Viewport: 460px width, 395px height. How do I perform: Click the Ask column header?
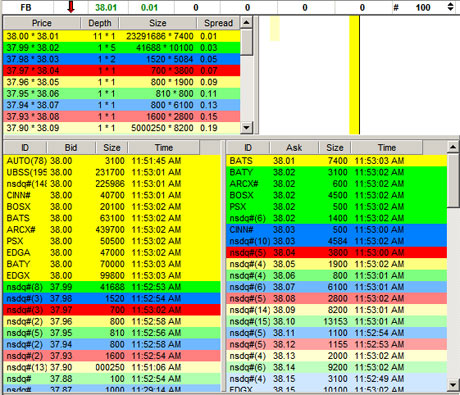(x=294, y=148)
